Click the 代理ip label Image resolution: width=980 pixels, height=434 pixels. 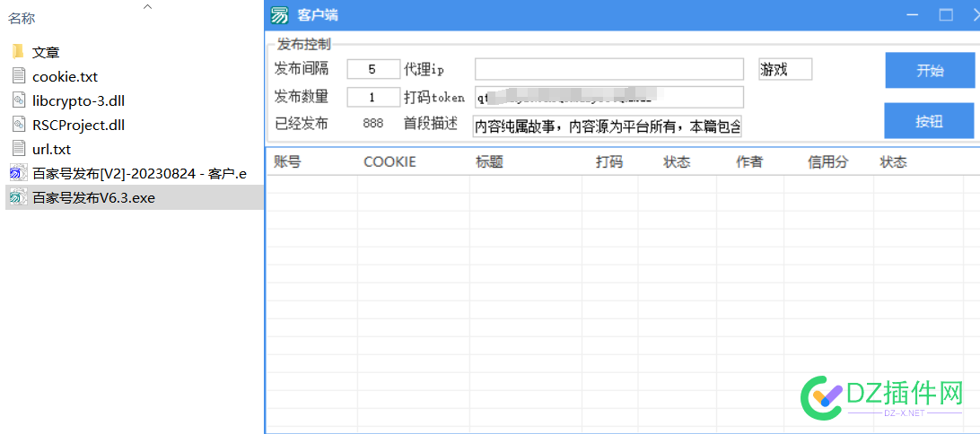click(424, 69)
